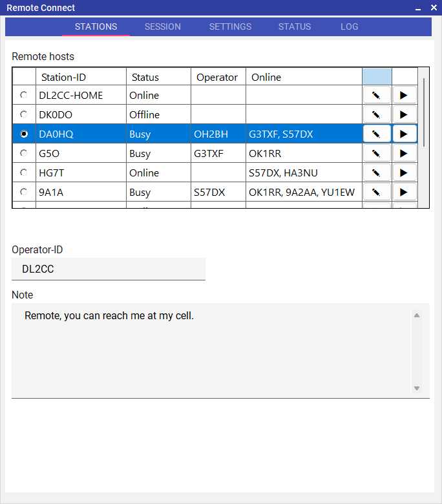Switch to the STATIONS tab
The image size is (442, 504).
coord(96,26)
